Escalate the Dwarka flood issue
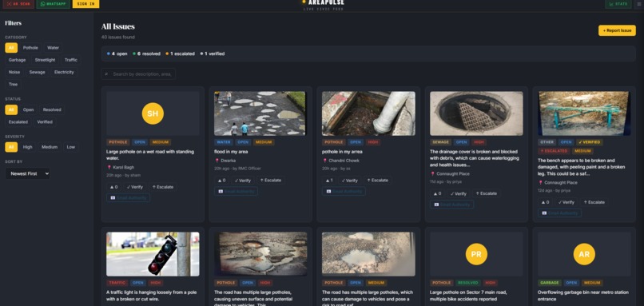This screenshot has width=644, height=306. [x=271, y=181]
